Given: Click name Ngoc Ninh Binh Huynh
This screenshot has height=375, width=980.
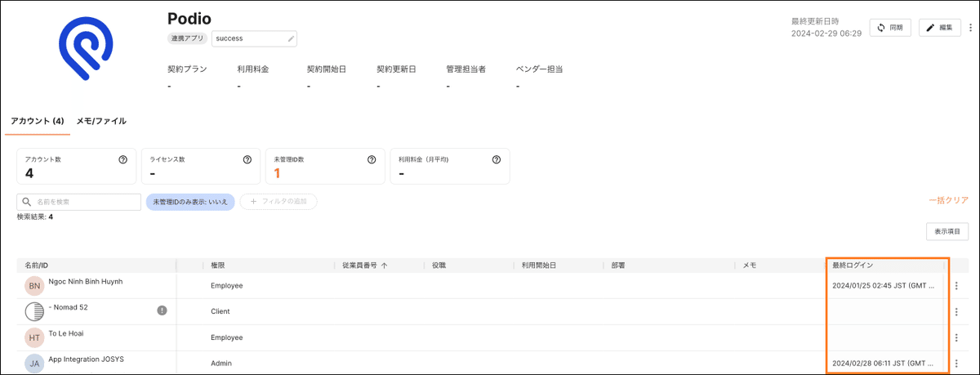Looking at the screenshot, I should [x=86, y=281].
